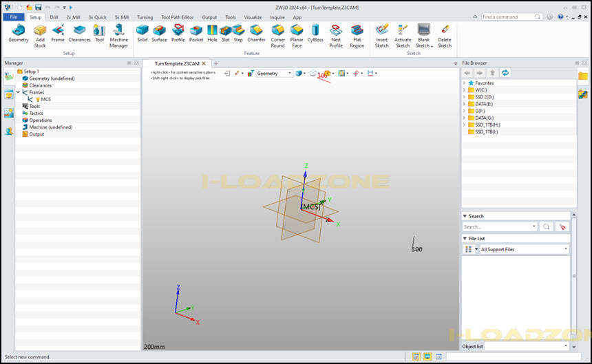
Task: Select the Solid feature
Action: pos(142,34)
